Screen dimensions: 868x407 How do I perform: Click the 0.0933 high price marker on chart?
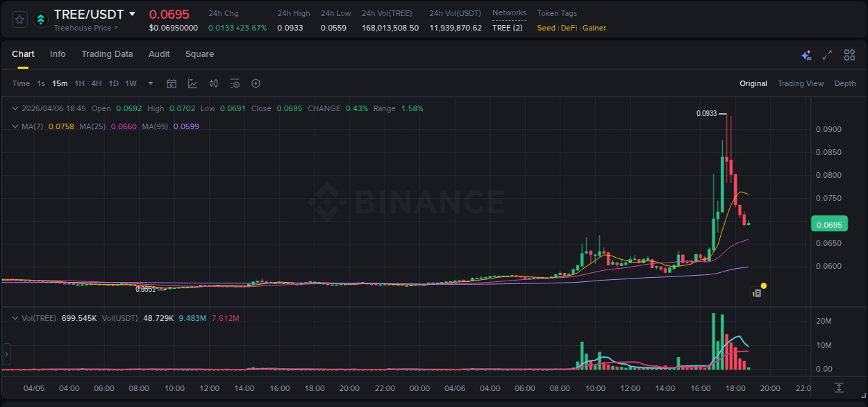pos(706,113)
